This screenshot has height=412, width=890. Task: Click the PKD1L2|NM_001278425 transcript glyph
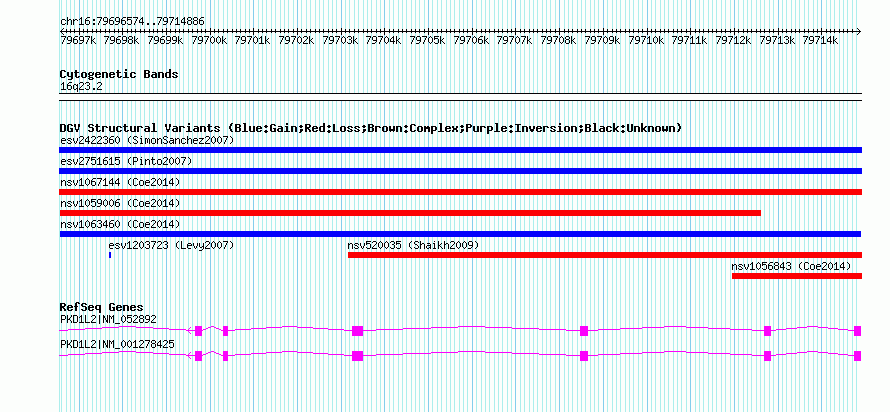coord(460,356)
